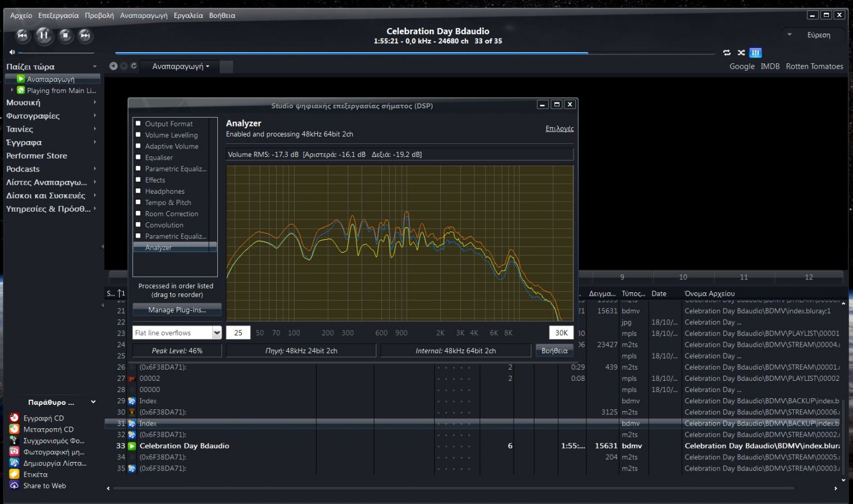Click the Δημιουργία Λίστα... icon
The height and width of the screenshot is (504, 853).
[15, 463]
